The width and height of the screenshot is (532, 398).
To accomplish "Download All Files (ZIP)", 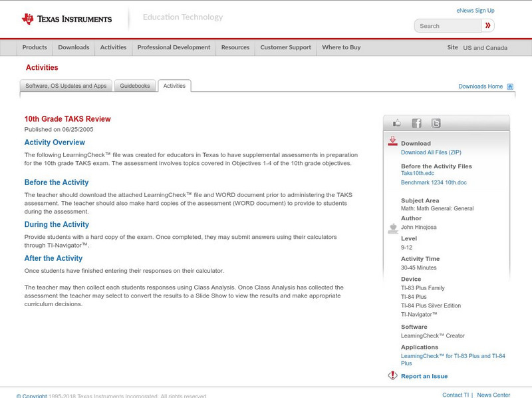I will tap(431, 152).
